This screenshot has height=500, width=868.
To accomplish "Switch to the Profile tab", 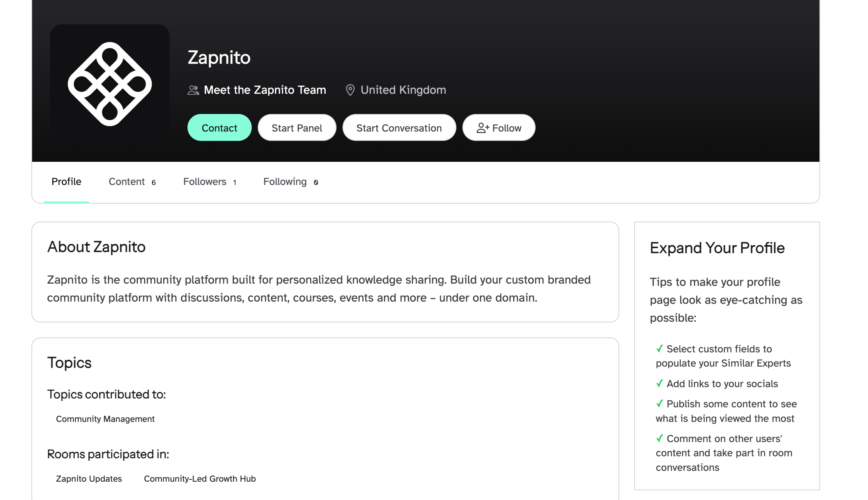I will pos(66,182).
